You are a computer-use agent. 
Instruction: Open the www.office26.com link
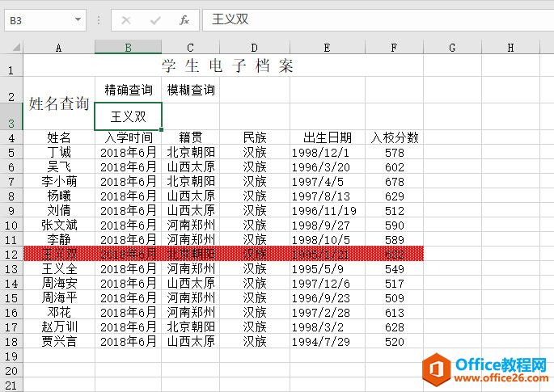[x=501, y=380]
